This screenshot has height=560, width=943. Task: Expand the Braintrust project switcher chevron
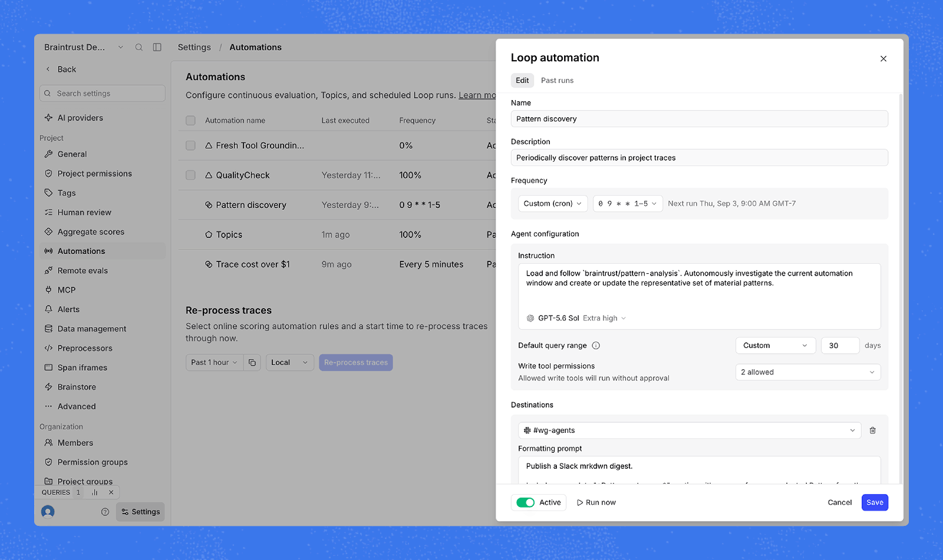pyautogui.click(x=120, y=47)
